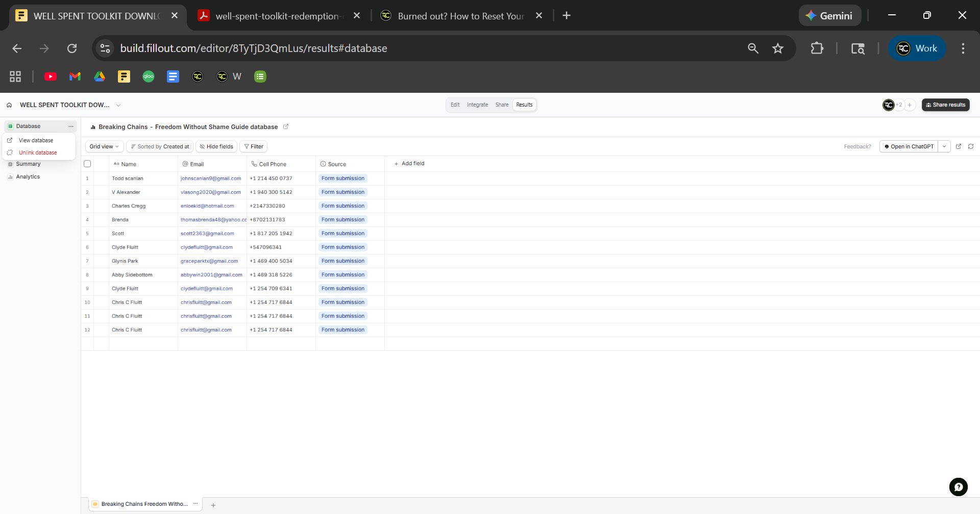The height and width of the screenshot is (514, 980).
Task: Click the refresh icon near Open in ChatGPT
Action: (971, 146)
